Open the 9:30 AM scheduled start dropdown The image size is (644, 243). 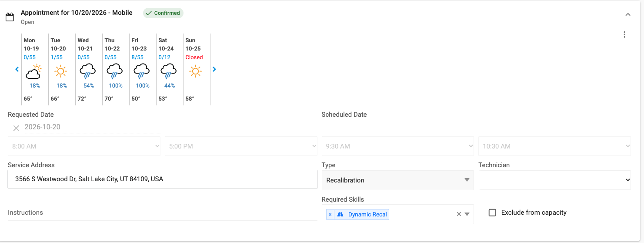(397, 146)
